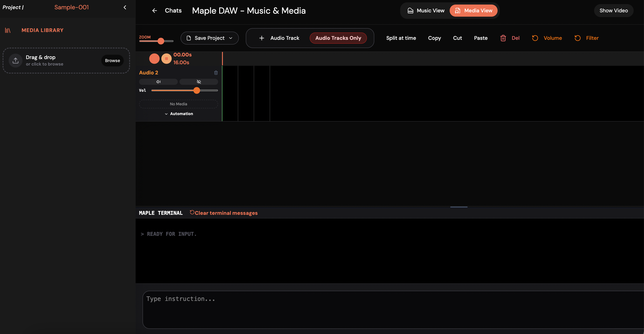Select the upload icon in drag & drop area
The width and height of the screenshot is (644, 334).
click(15, 60)
